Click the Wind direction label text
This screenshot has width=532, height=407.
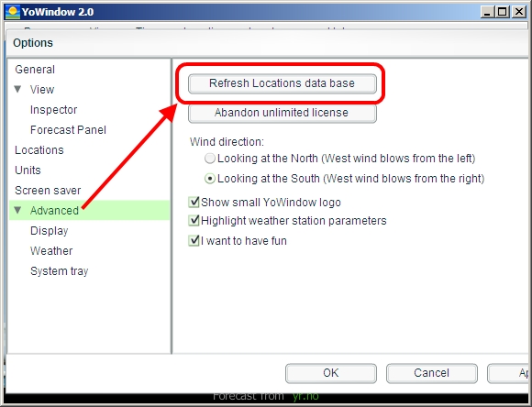click(x=227, y=142)
